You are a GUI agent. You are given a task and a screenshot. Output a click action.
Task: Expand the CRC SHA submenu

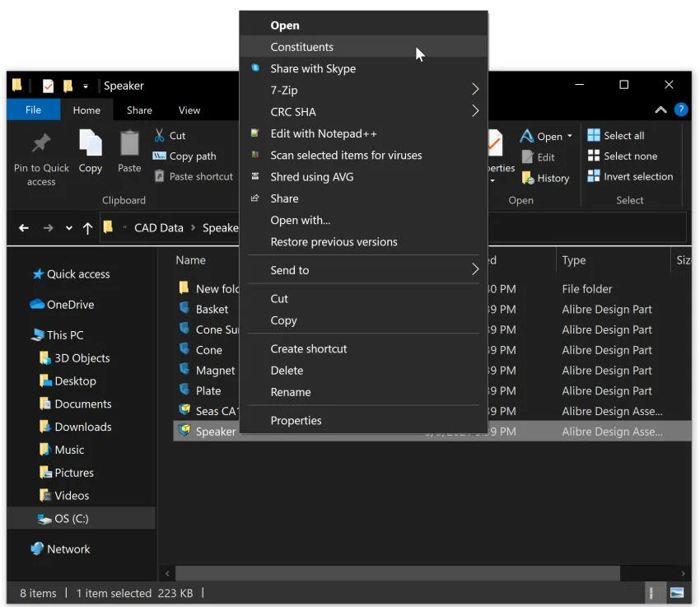[x=475, y=111]
